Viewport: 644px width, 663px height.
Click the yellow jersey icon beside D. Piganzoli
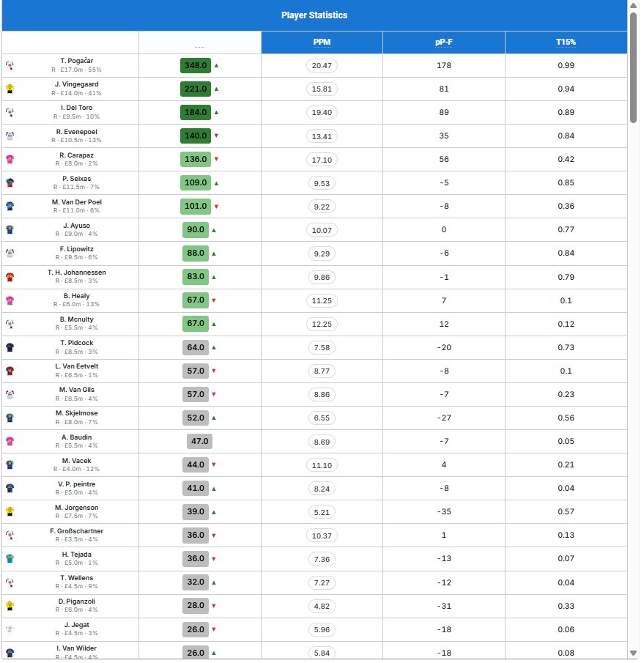10,606
